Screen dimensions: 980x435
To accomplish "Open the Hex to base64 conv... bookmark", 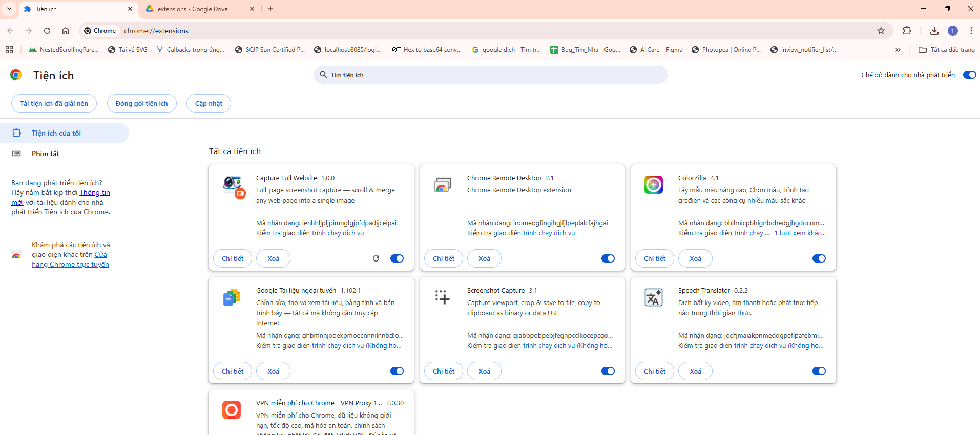I will tap(427, 50).
